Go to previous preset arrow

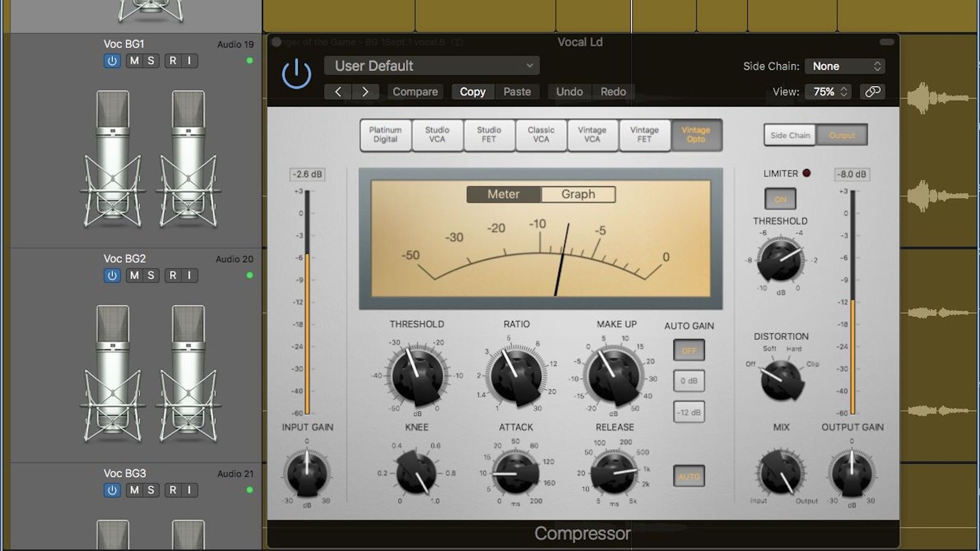coord(338,92)
